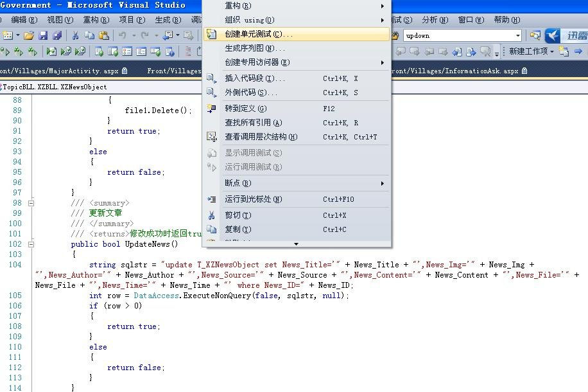Click the Cut scissors toolbar icon
This screenshot has height=392, width=588.
(75, 36)
